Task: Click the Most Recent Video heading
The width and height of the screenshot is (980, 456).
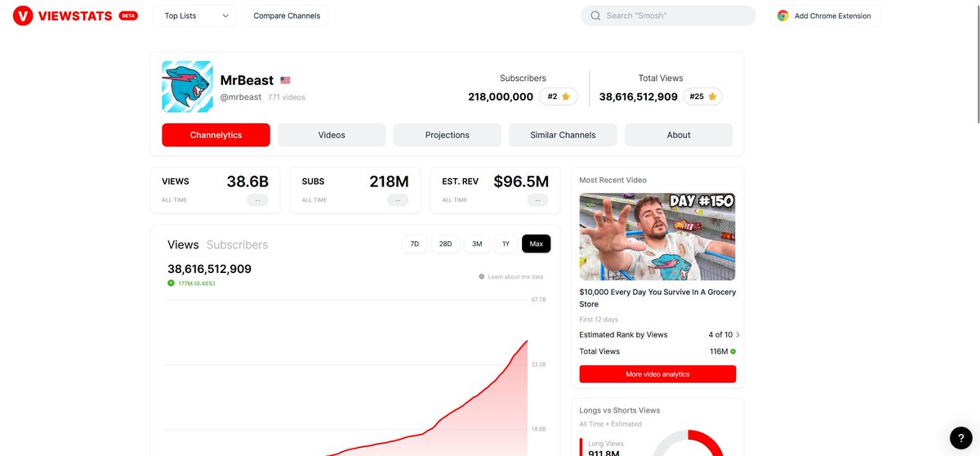Action: click(612, 180)
